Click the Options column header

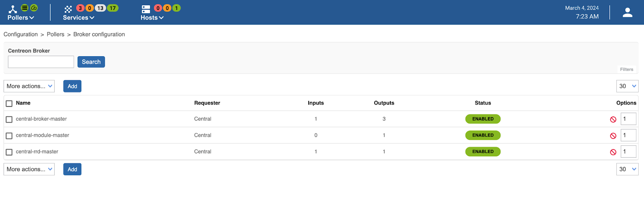click(626, 103)
